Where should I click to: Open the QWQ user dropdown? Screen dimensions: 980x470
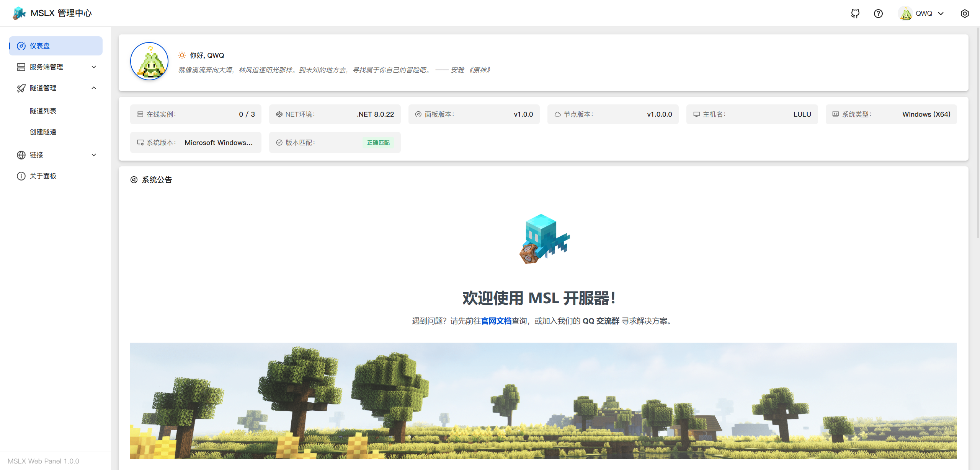pos(923,13)
